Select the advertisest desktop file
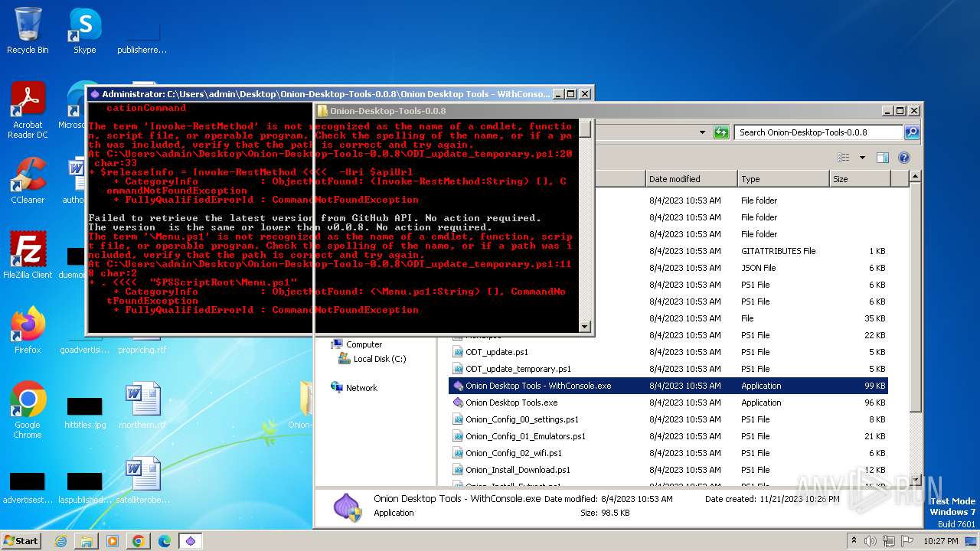 pos(28,488)
